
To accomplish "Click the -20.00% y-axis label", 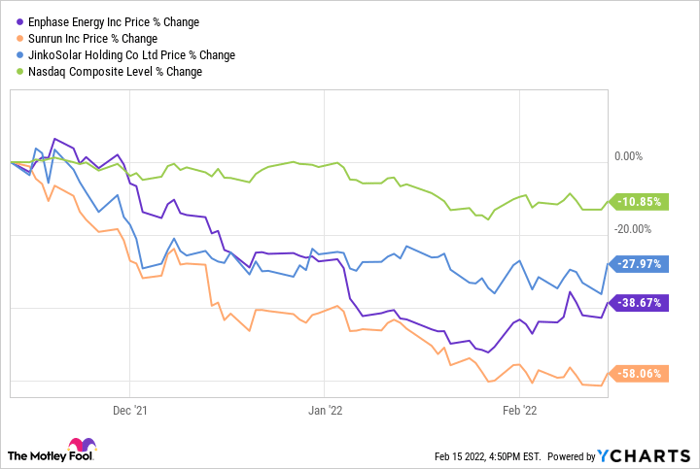I will pyautogui.click(x=630, y=229).
